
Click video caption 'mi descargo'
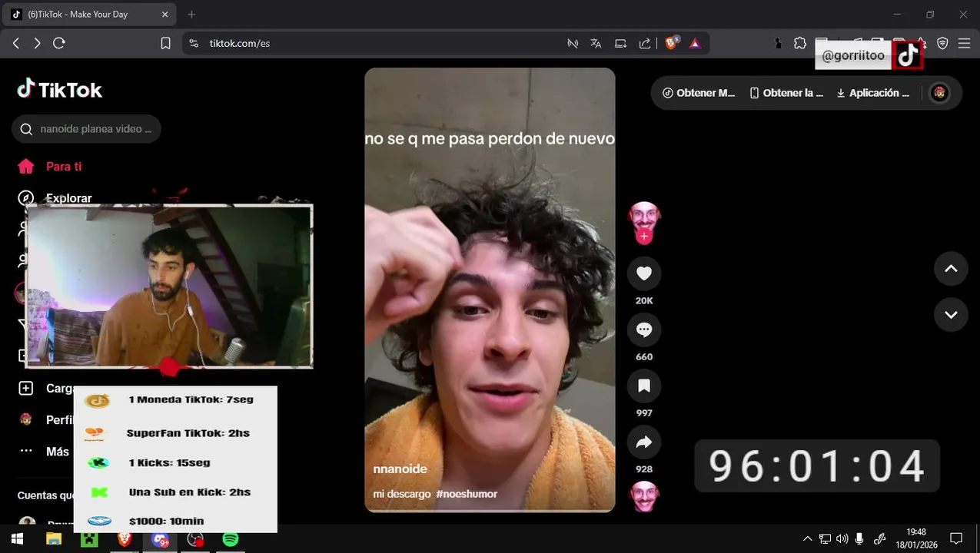pos(402,494)
